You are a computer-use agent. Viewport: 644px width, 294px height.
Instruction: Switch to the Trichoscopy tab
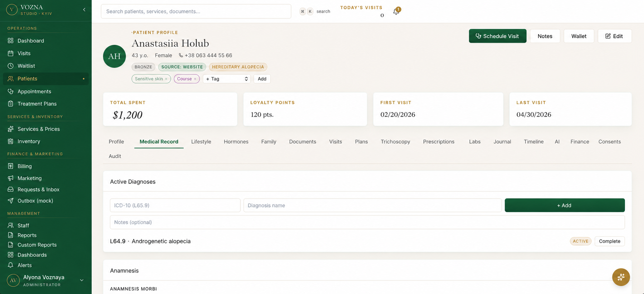(x=395, y=142)
